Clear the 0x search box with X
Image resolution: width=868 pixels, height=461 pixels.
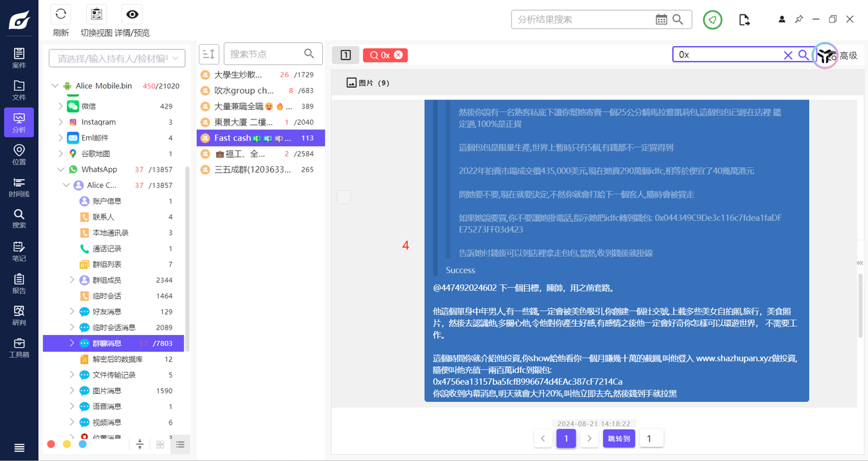coord(788,55)
